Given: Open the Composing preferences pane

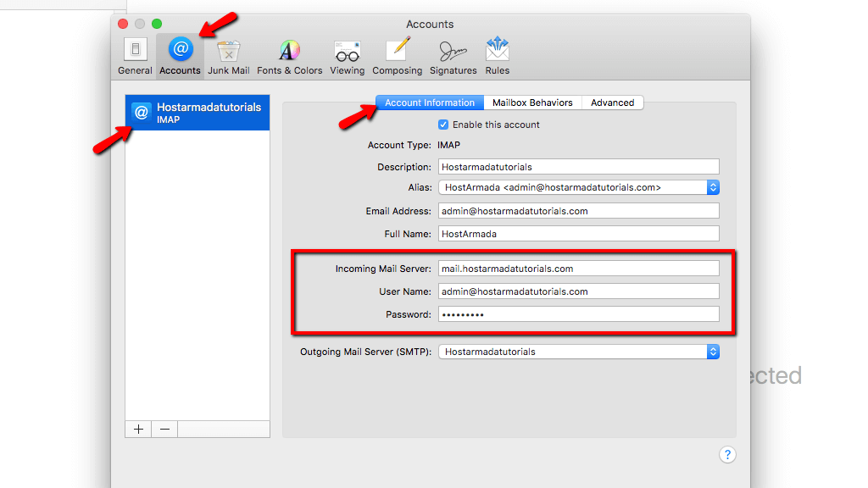Looking at the screenshot, I should point(397,57).
